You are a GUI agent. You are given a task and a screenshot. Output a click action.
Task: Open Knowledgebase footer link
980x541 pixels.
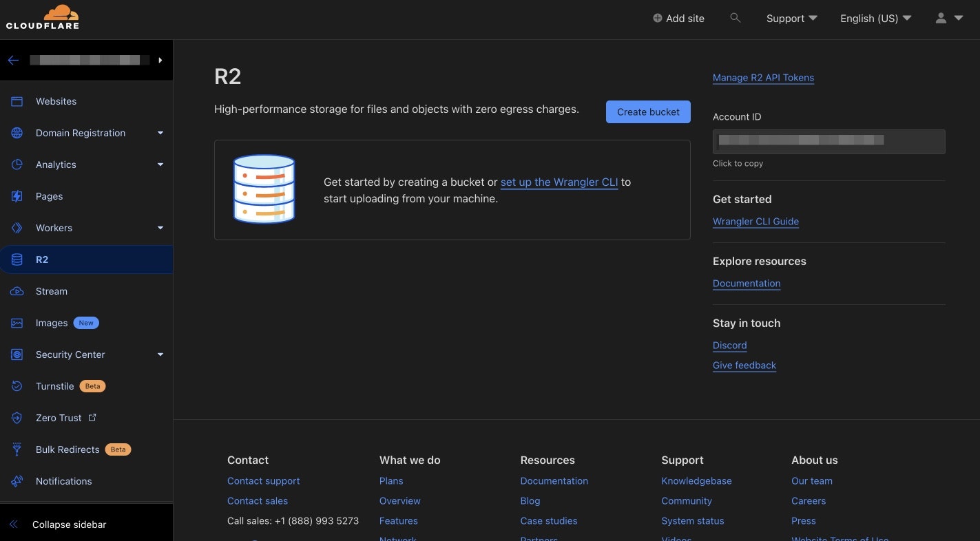pos(696,481)
